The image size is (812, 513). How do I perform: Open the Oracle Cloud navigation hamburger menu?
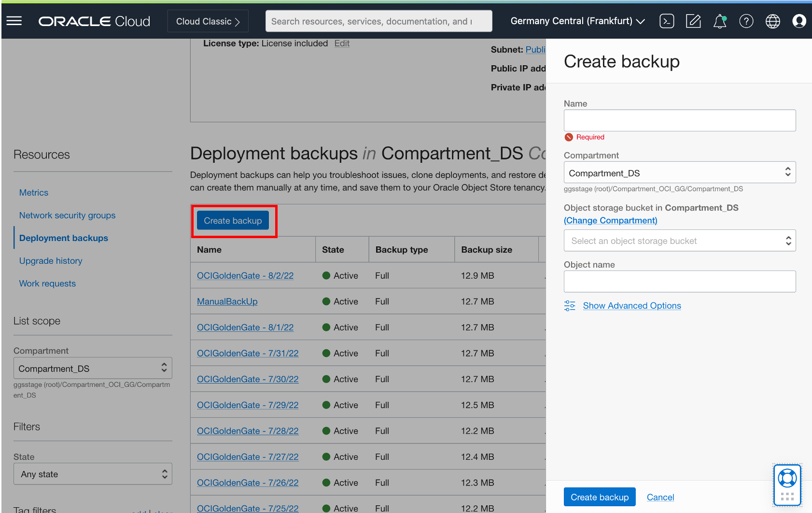point(14,21)
